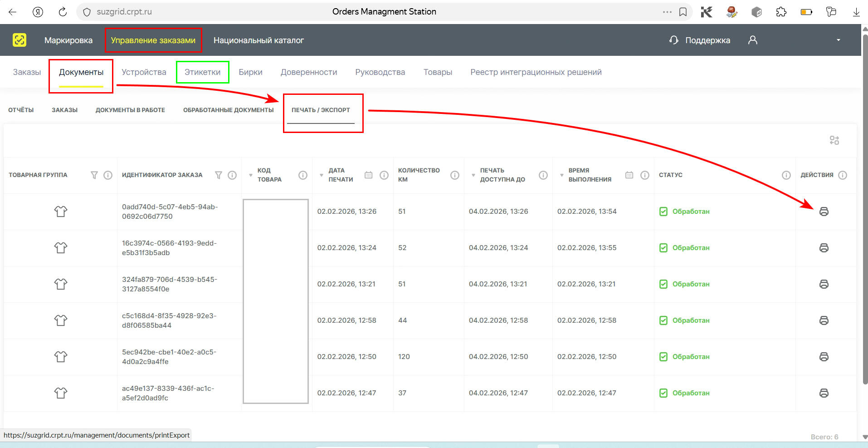Open Документы в работе subtab
Image resolution: width=868 pixels, height=448 pixels.
point(130,110)
